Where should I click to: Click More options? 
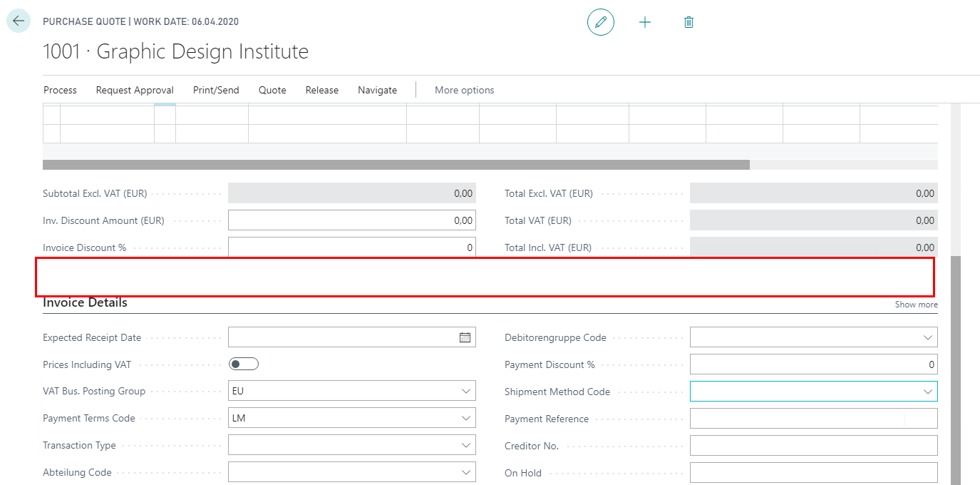click(x=464, y=90)
